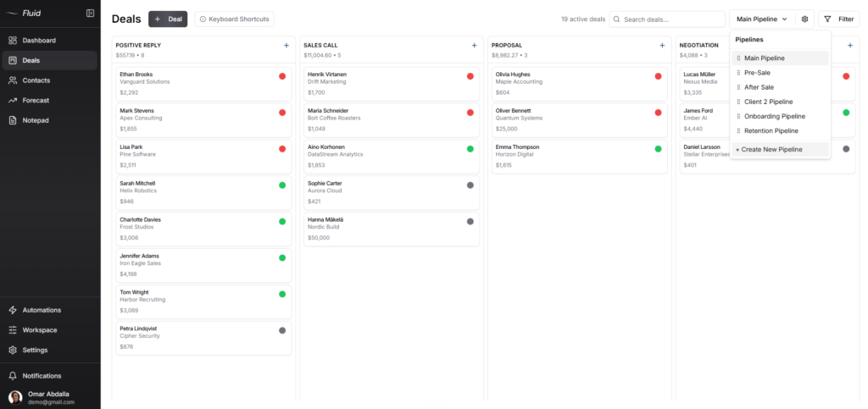Add a deal to Sales Call column

(x=475, y=46)
